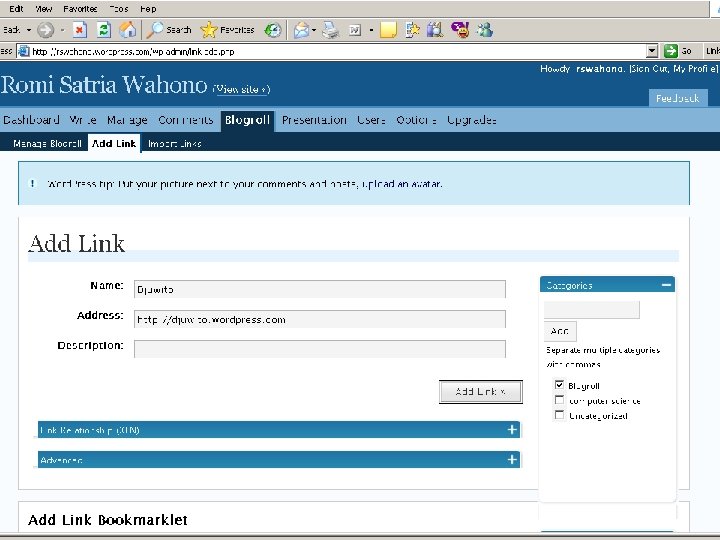Image resolution: width=720 pixels, height=540 pixels.
Task: Switch to the Manage tab
Action: pos(127,120)
